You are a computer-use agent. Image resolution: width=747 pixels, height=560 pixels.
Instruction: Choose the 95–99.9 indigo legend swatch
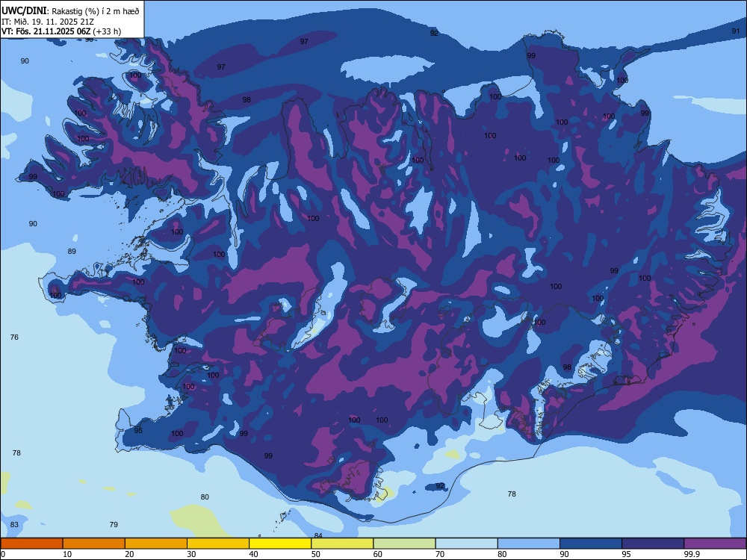click(653, 544)
